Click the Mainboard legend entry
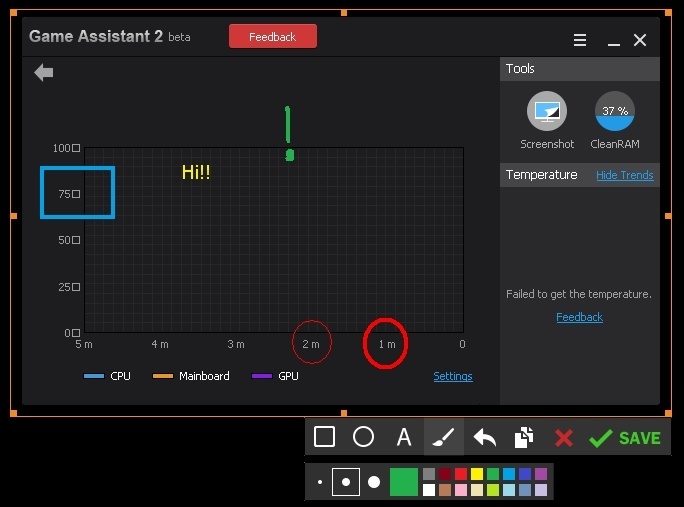This screenshot has height=507, width=684. point(191,376)
